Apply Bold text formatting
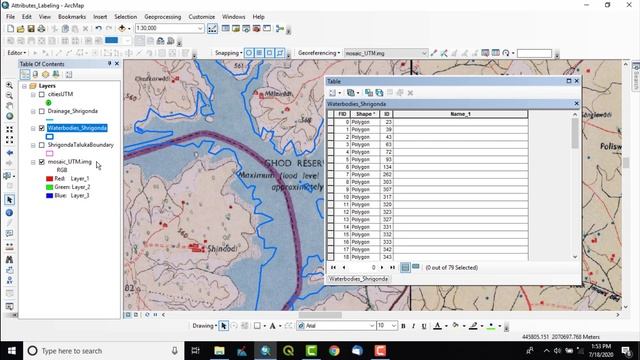Image resolution: width=640 pixels, height=360 pixels. click(403, 326)
